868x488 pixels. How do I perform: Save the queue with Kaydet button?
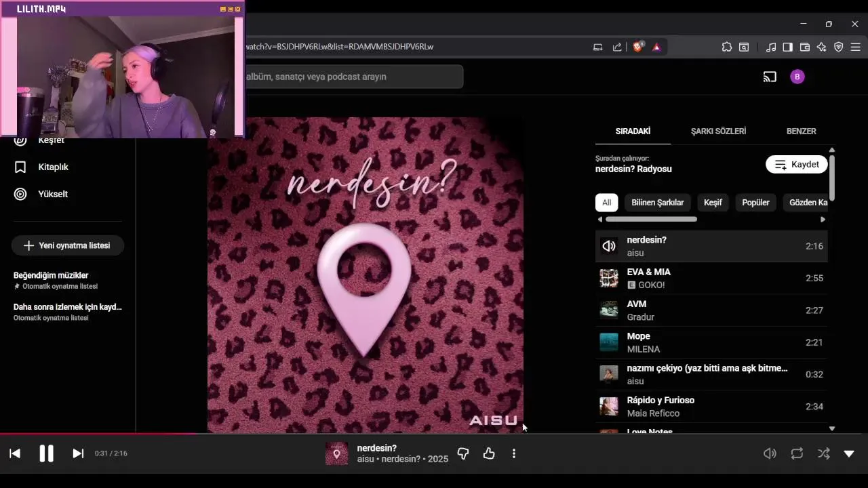click(797, 165)
